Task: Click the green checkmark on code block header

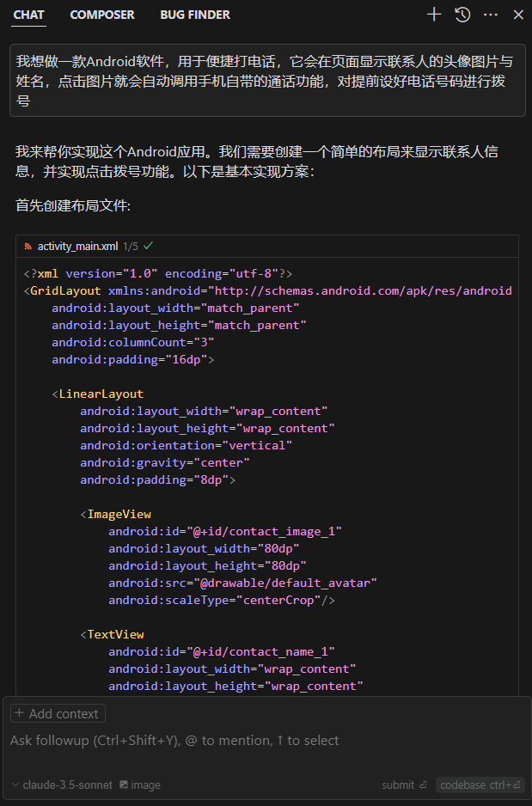Action: click(149, 246)
